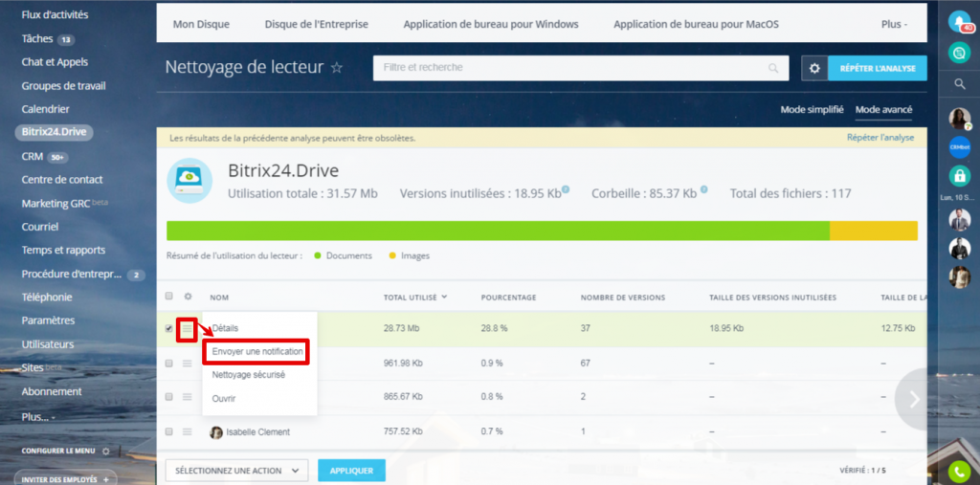
Task: Click the Tâches counter badge 13
Action: [66, 40]
